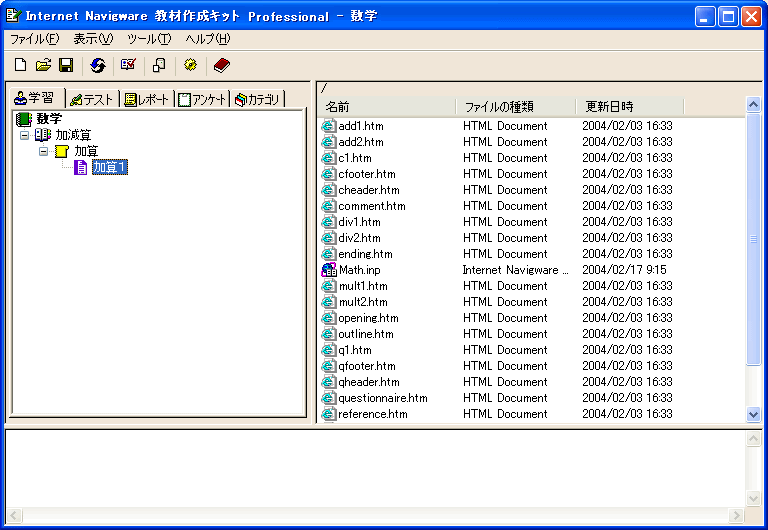Click the purple document icon beside 加算1

pyautogui.click(x=80, y=167)
